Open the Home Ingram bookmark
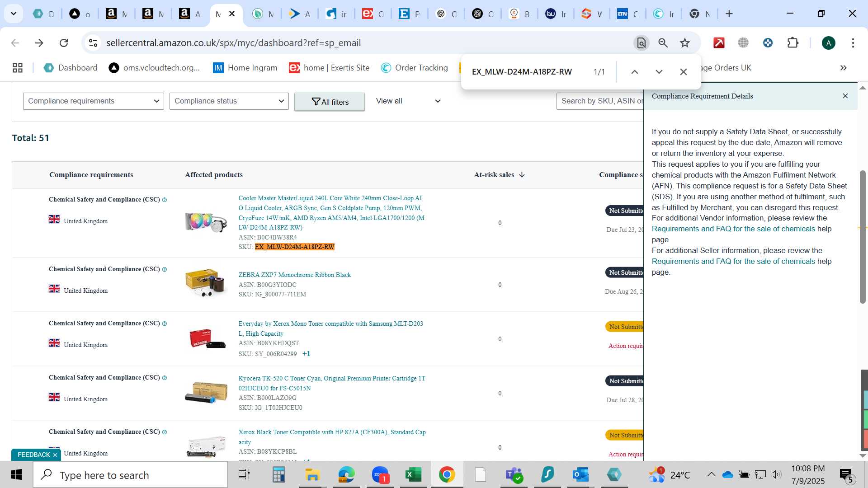 point(245,68)
